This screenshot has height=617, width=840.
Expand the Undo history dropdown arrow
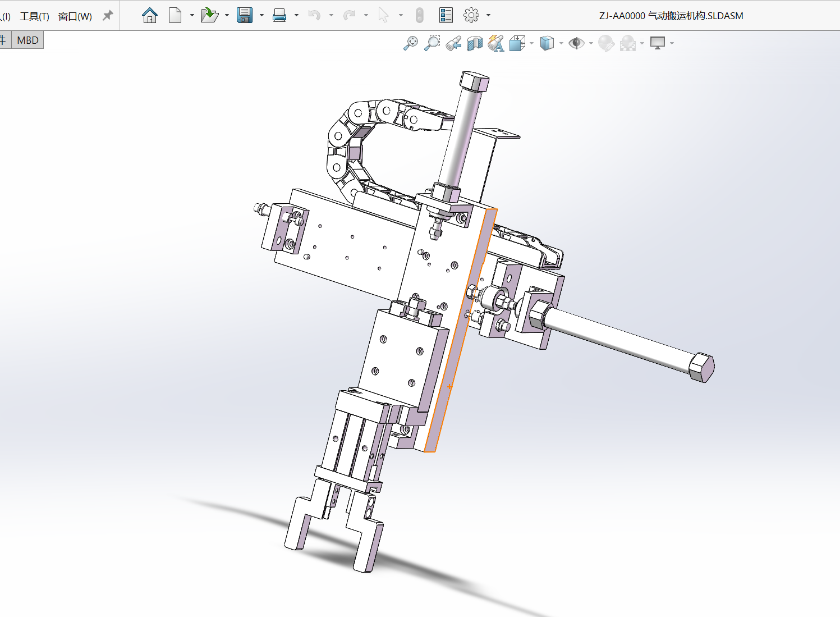(331, 15)
